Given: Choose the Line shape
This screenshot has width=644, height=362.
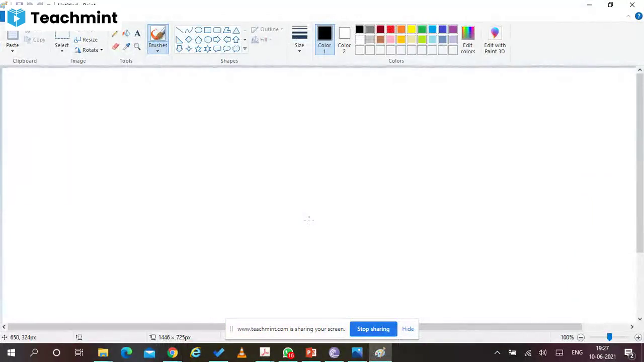Looking at the screenshot, I should point(179,30).
